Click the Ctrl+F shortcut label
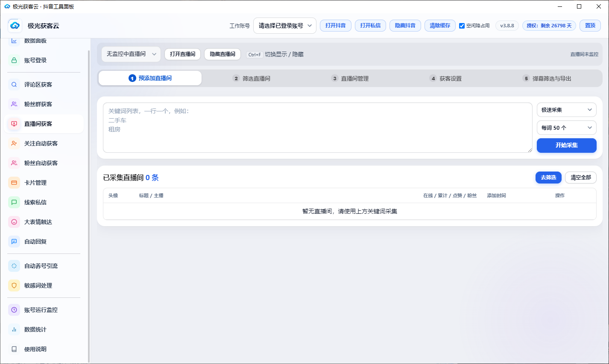The height and width of the screenshot is (364, 609). tap(255, 55)
